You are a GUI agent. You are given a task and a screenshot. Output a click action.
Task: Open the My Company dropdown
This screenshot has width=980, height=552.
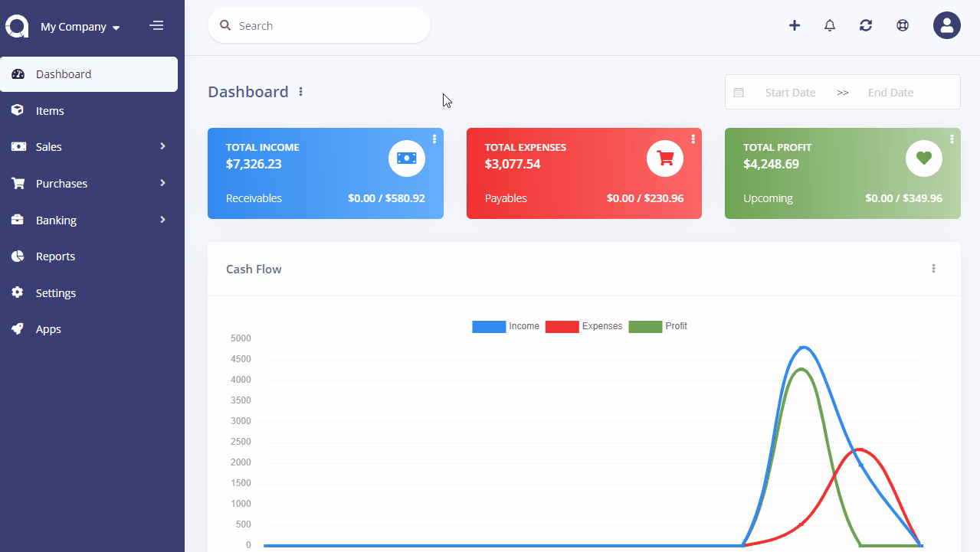point(80,27)
